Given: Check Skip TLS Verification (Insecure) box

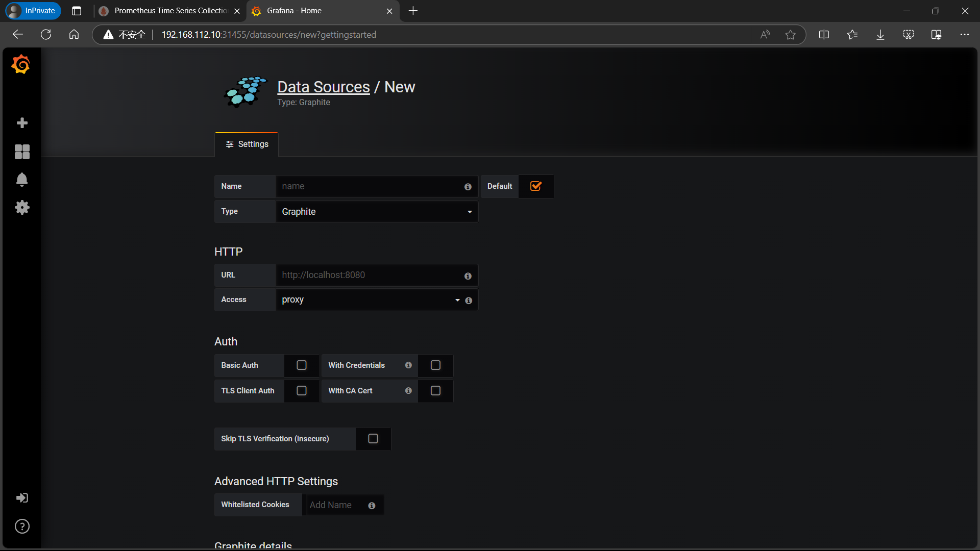Looking at the screenshot, I should tap(373, 439).
